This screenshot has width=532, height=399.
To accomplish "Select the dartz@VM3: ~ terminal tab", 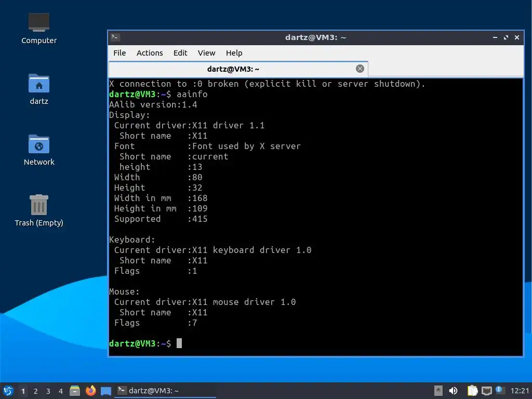I will pos(238,69).
